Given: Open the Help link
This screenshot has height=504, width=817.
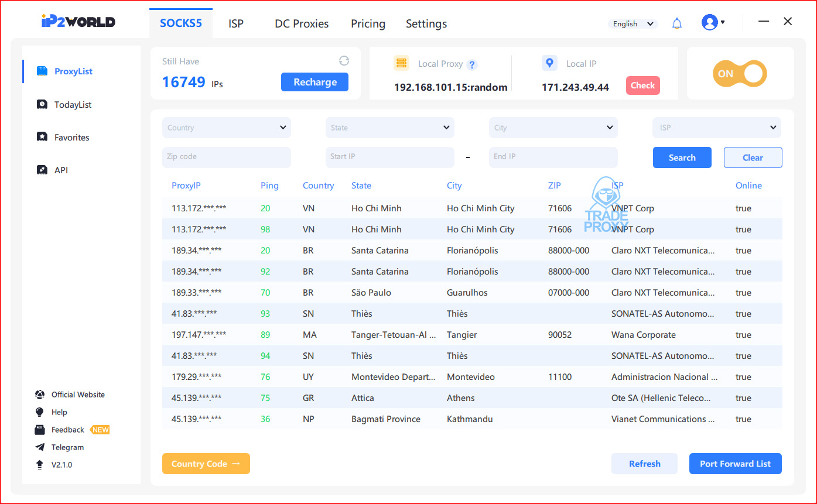Looking at the screenshot, I should pyautogui.click(x=59, y=412).
